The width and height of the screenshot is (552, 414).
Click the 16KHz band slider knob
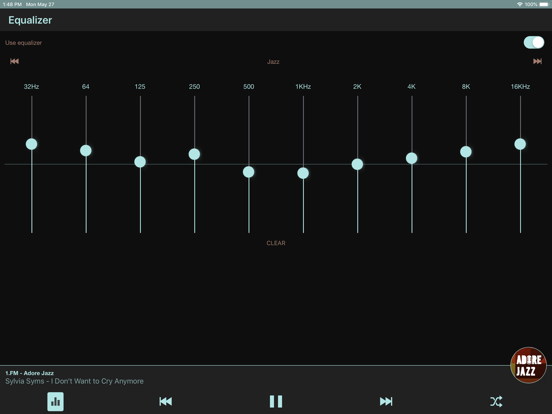tap(520, 144)
